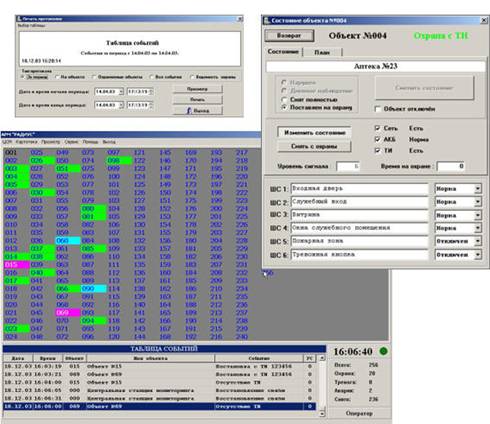Select cyan object cell 090
Image resolution: width=490 pixels, height=424 pixels.
[94, 289]
